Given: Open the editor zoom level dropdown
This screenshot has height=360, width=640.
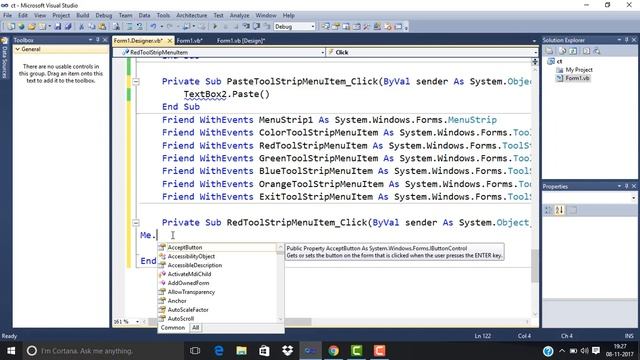Looking at the screenshot, I should pyautogui.click(x=137, y=322).
